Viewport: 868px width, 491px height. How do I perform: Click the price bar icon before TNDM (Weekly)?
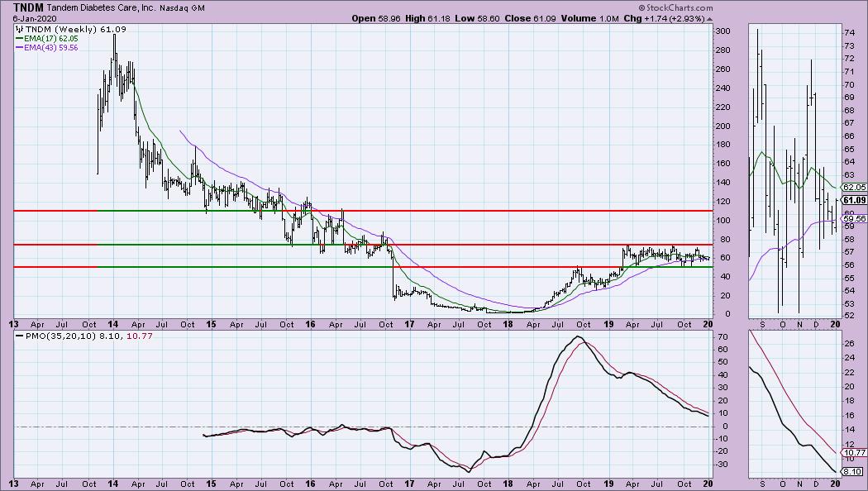[x=19, y=29]
